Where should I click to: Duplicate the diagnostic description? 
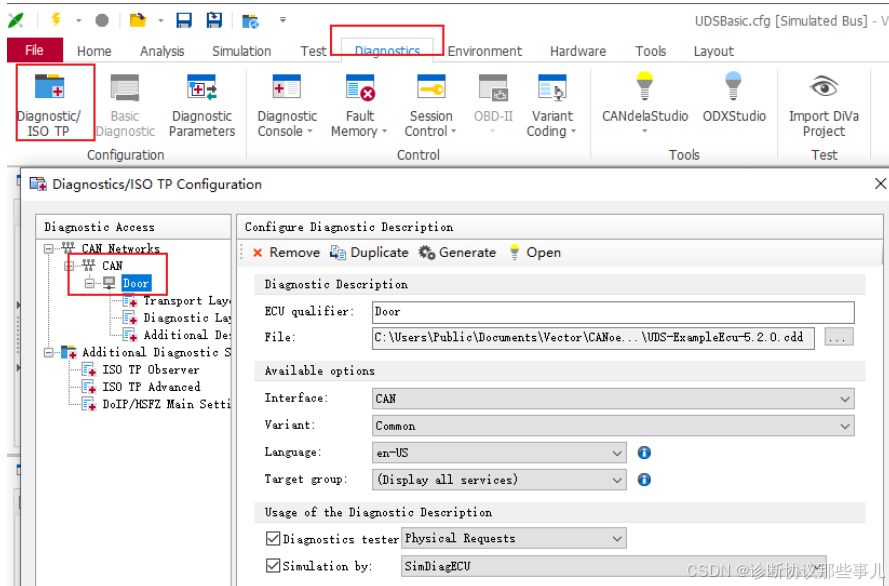point(369,252)
